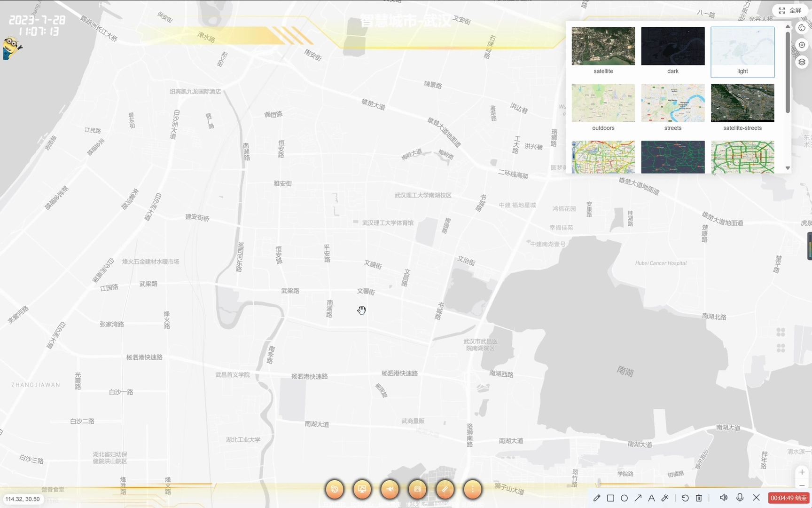Click the 武商量贩 map label
This screenshot has width=812, height=508.
click(x=413, y=421)
